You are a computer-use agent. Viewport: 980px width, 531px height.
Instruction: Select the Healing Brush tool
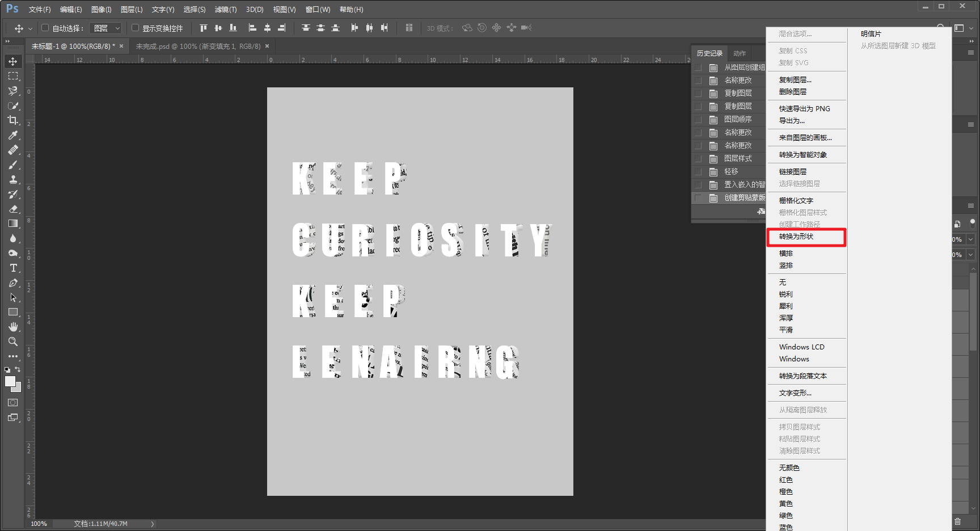click(x=13, y=150)
